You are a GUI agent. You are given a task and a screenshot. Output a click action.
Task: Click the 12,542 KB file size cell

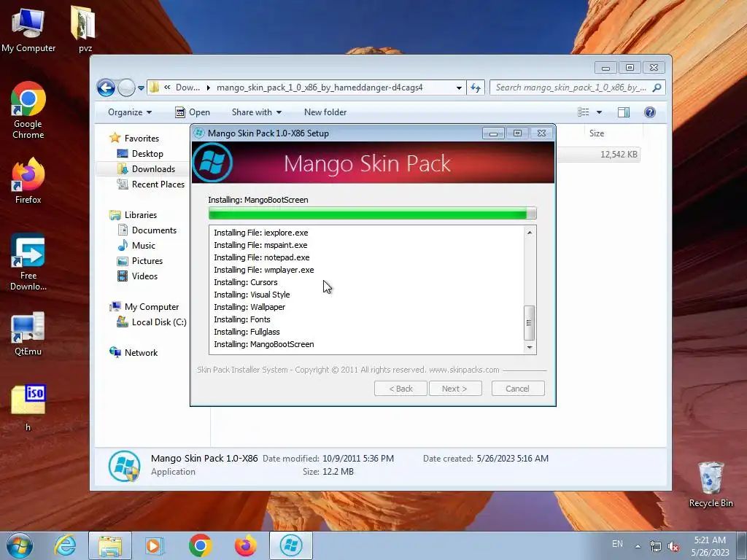619,155
